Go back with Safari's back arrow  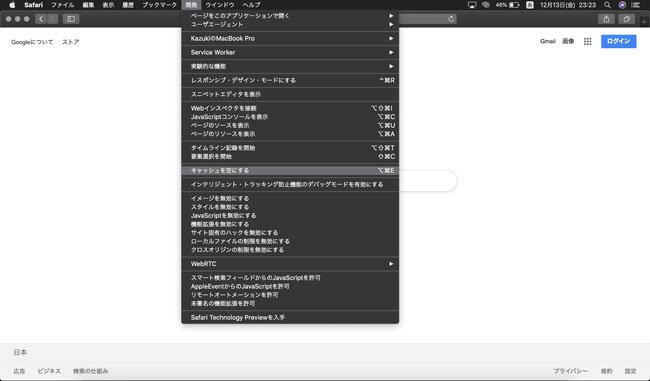tap(41, 19)
